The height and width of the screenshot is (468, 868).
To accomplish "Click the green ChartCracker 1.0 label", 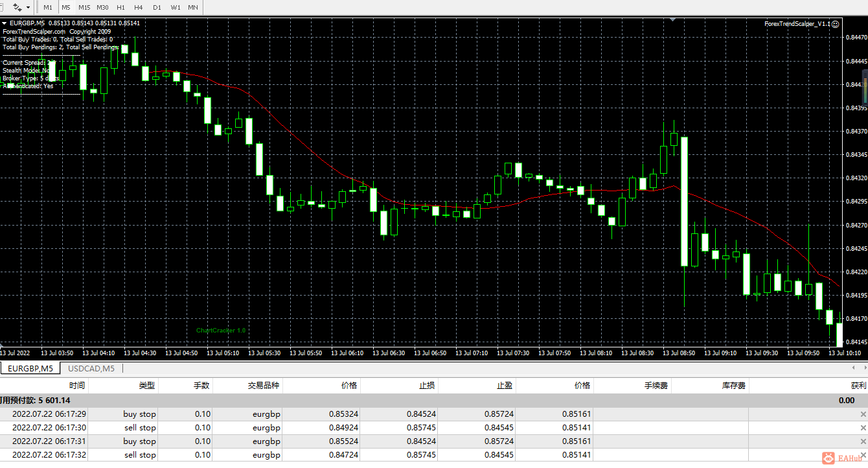I will [222, 331].
